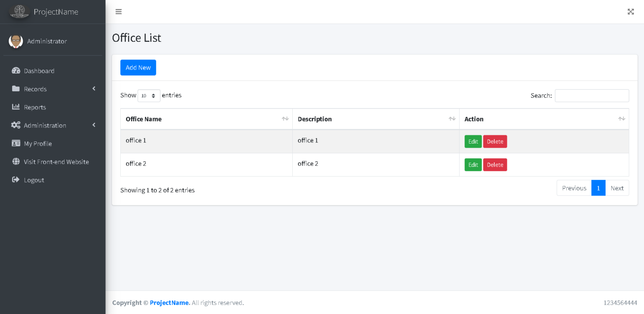Open Reports via the bar chart icon

coord(16,107)
